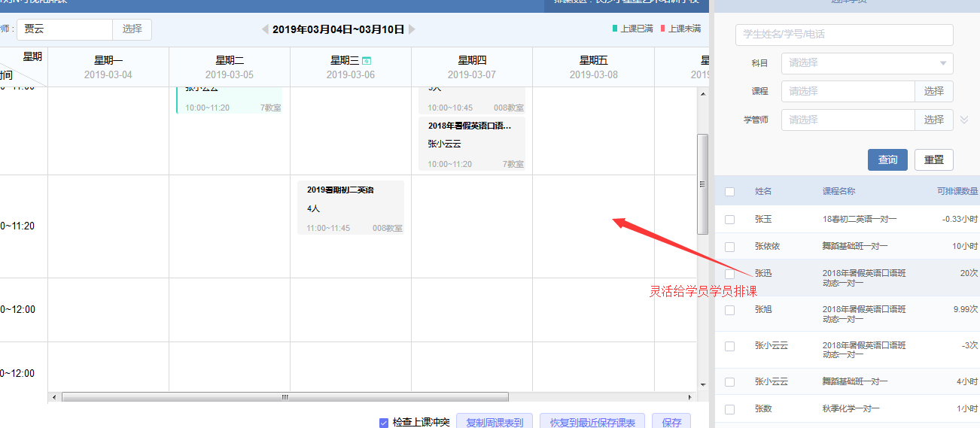The width and height of the screenshot is (980, 428).
Task: Check the box for 张旭
Action: [729, 310]
